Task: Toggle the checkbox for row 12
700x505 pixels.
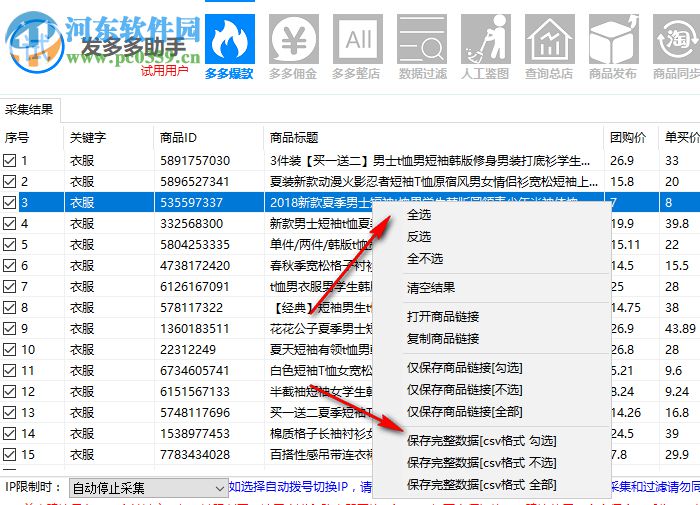Action: [9, 391]
